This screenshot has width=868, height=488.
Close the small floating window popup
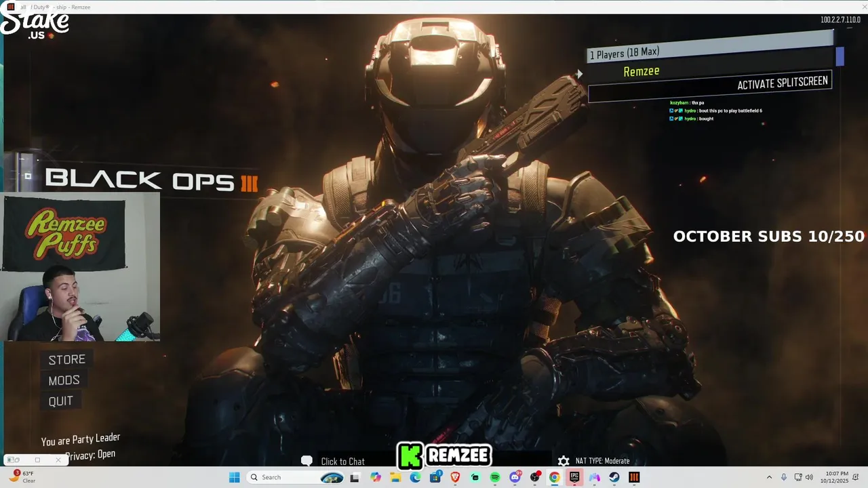tap(58, 460)
